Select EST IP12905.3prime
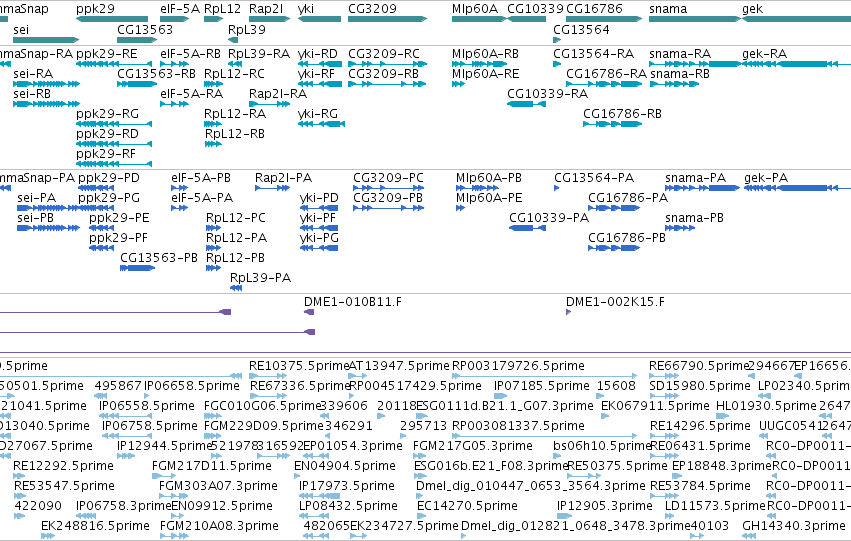 pos(605,506)
